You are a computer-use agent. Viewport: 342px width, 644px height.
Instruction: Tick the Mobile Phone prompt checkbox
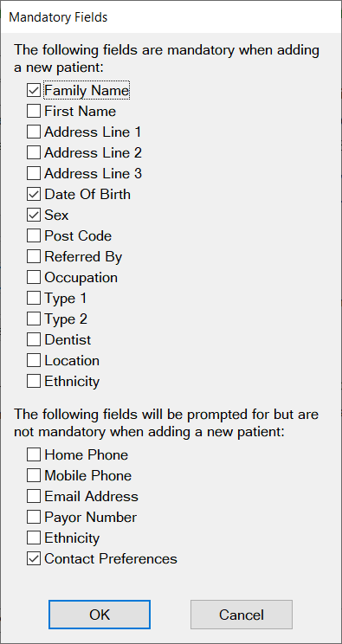pos(34,475)
